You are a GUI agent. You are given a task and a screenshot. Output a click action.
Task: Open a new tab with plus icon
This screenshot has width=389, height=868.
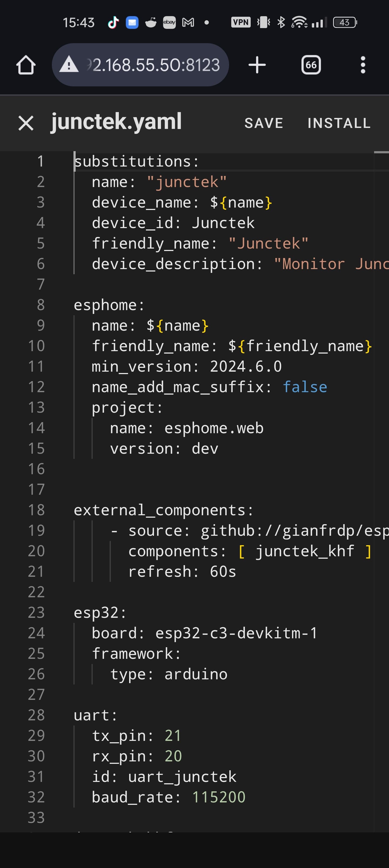click(257, 65)
